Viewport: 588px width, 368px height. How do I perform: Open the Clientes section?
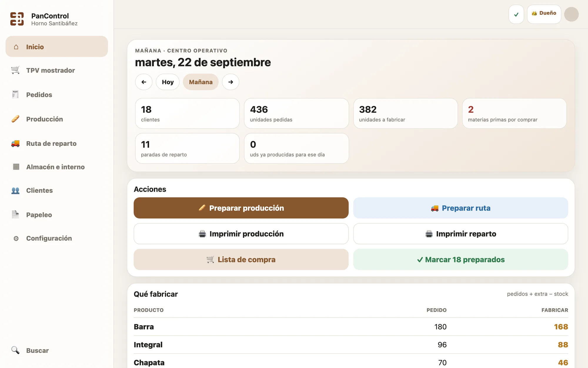pyautogui.click(x=57, y=190)
